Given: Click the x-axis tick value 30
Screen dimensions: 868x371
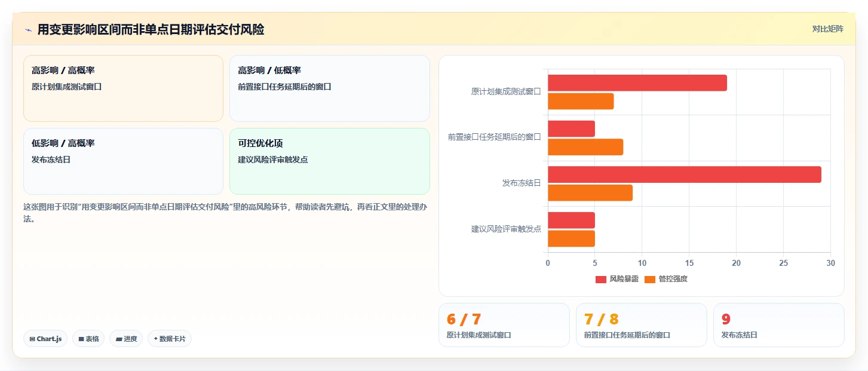Looking at the screenshot, I should pos(830,263).
